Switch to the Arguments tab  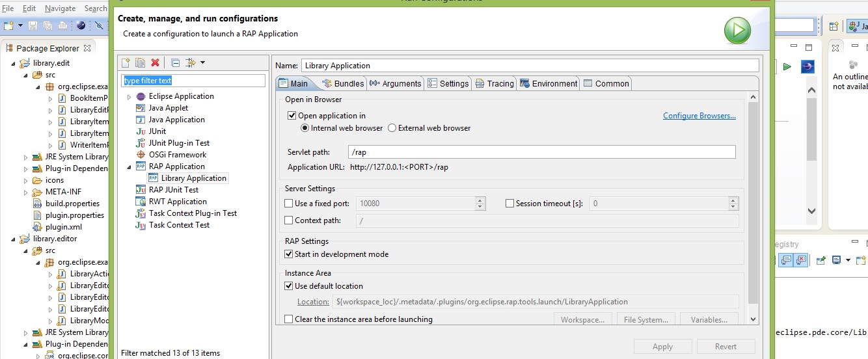tap(395, 83)
